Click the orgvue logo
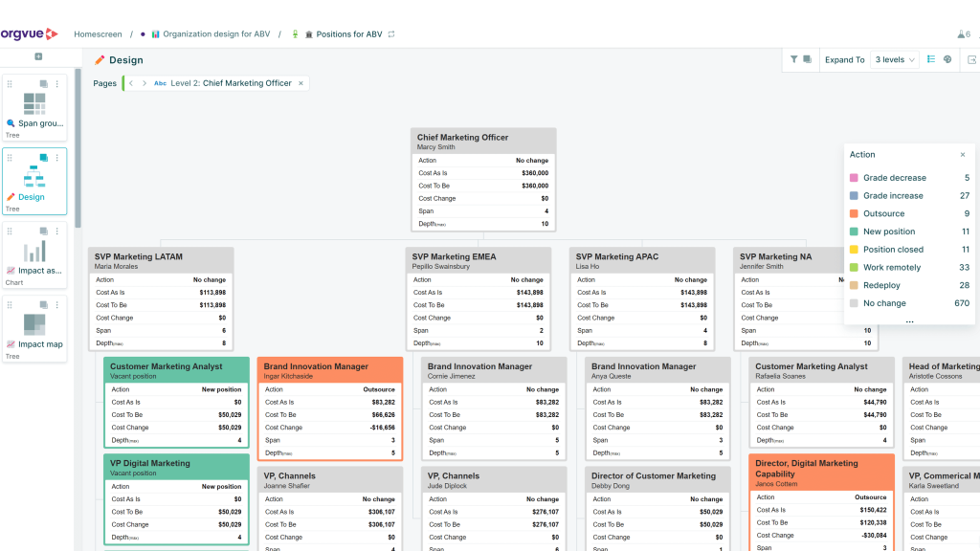 29,33
